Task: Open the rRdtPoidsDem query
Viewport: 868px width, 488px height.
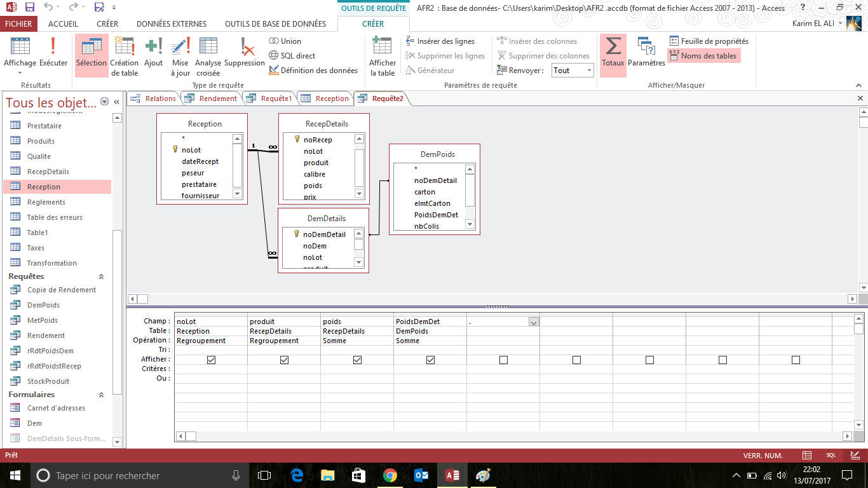Action: [x=50, y=351]
